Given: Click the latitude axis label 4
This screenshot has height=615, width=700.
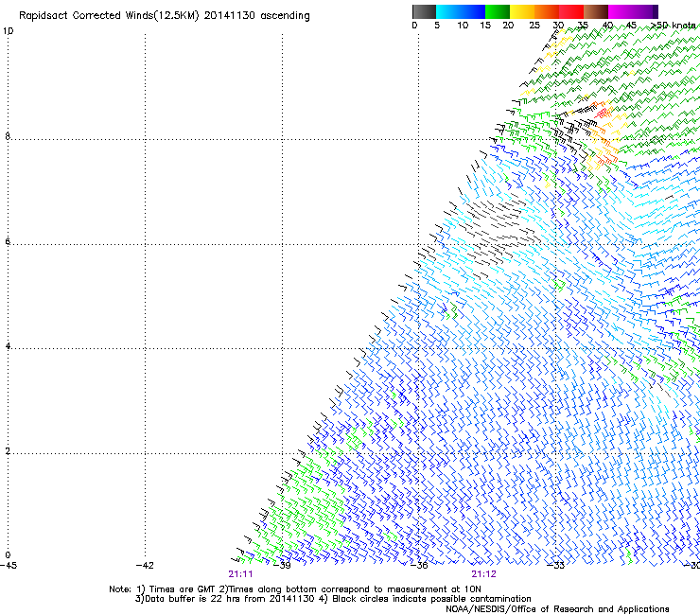Looking at the screenshot, I should point(8,346).
